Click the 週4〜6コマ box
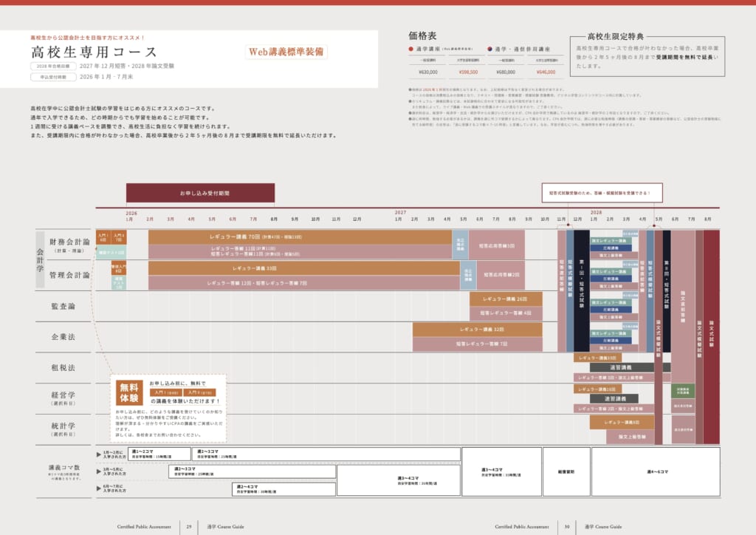This screenshot has height=535, width=756. tap(656, 471)
